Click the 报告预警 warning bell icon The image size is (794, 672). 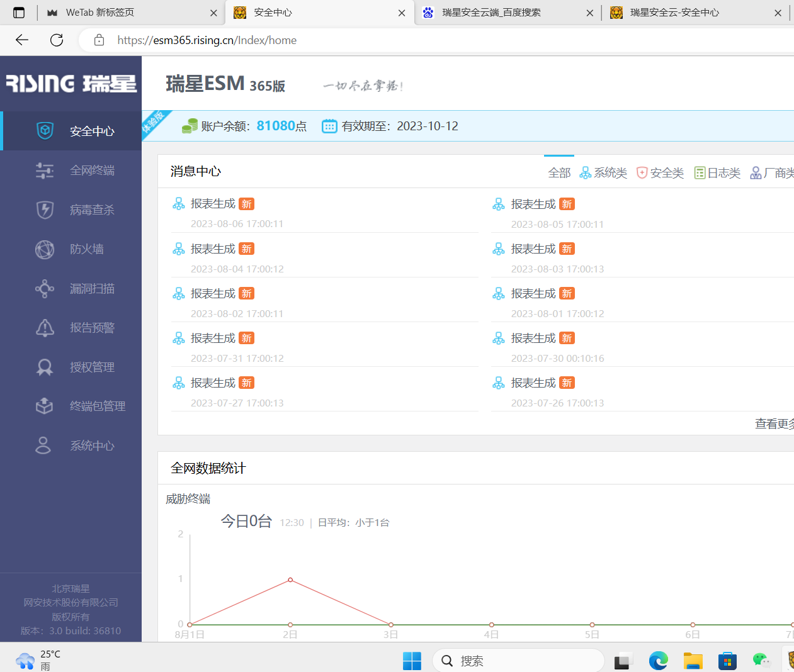pos(45,328)
